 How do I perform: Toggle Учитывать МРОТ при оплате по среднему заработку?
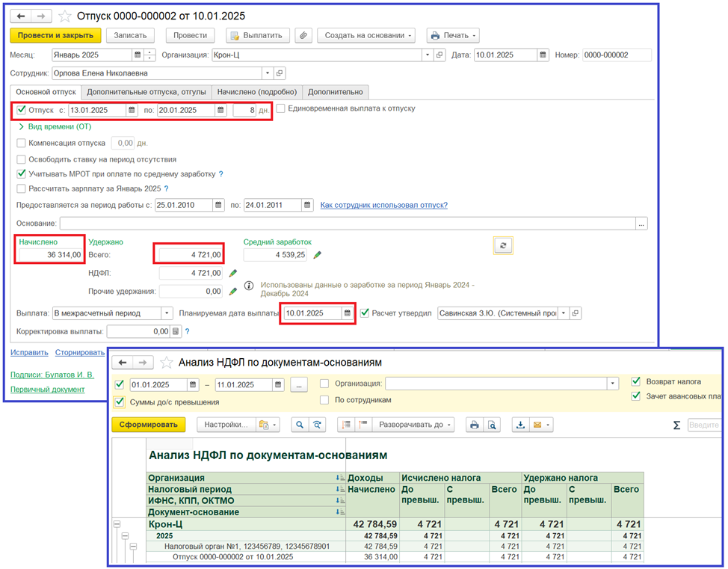(21, 173)
